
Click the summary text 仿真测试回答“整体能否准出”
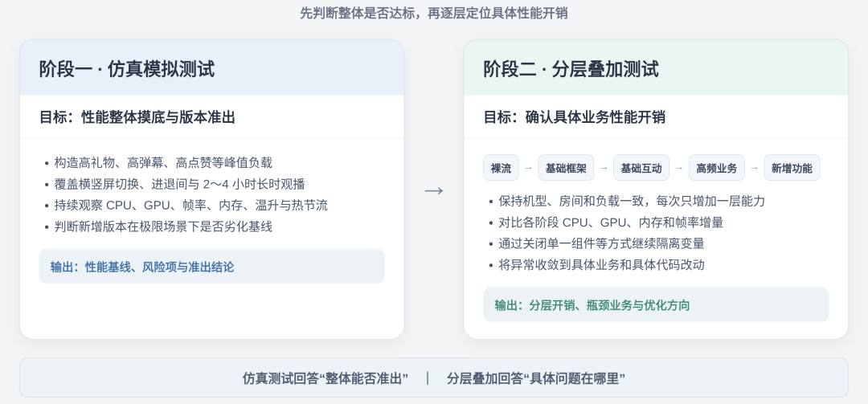tap(325, 378)
